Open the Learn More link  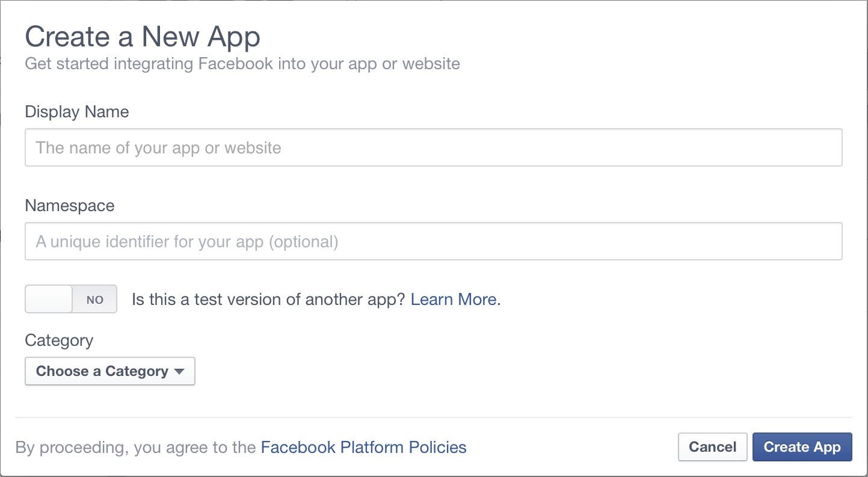(455, 300)
